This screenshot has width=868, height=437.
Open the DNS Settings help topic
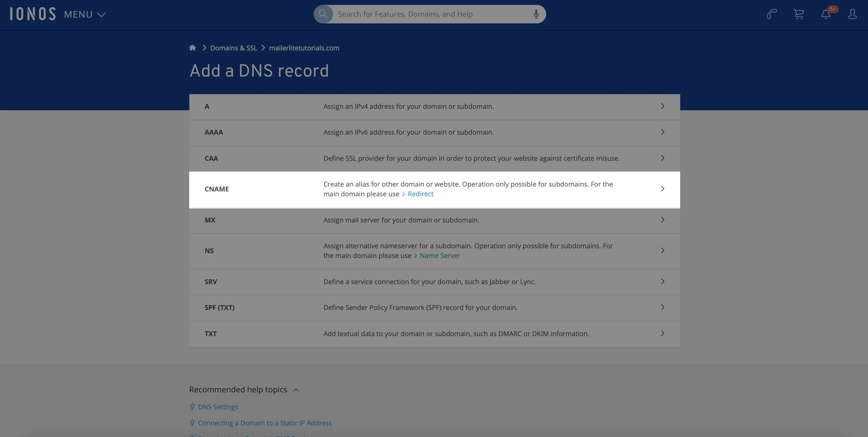click(x=218, y=407)
